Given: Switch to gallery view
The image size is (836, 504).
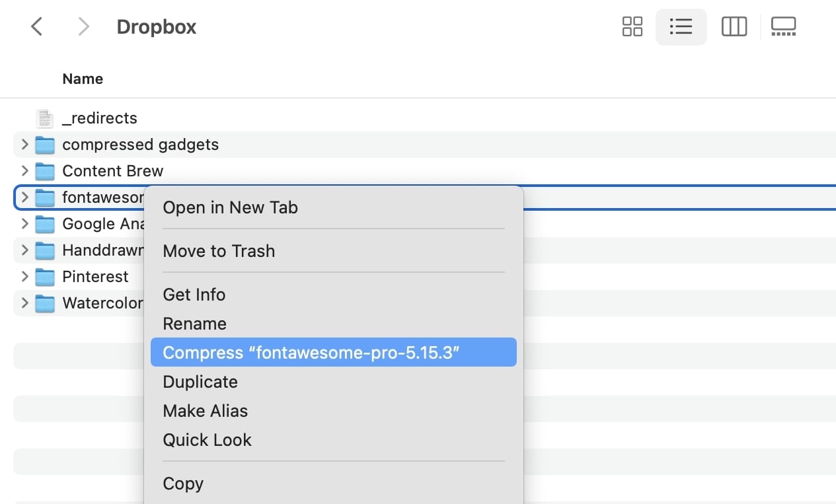Looking at the screenshot, I should (x=784, y=26).
